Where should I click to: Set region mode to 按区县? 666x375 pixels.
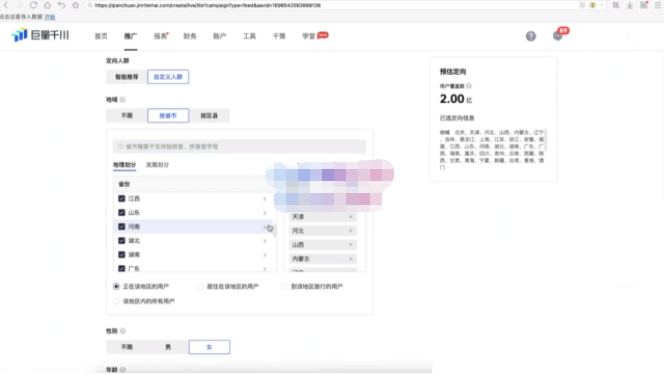point(209,116)
